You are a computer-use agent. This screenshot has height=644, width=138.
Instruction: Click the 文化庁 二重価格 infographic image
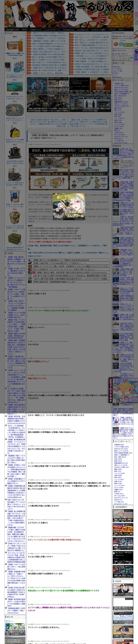click(69, 169)
